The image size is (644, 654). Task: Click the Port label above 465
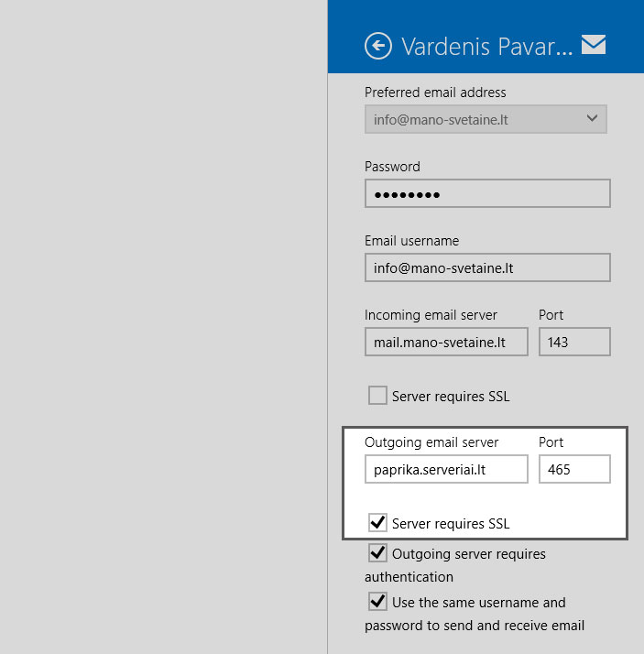click(x=551, y=442)
